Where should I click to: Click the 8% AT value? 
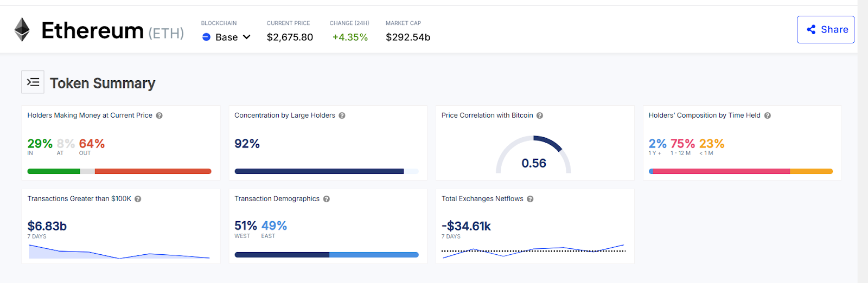point(66,144)
